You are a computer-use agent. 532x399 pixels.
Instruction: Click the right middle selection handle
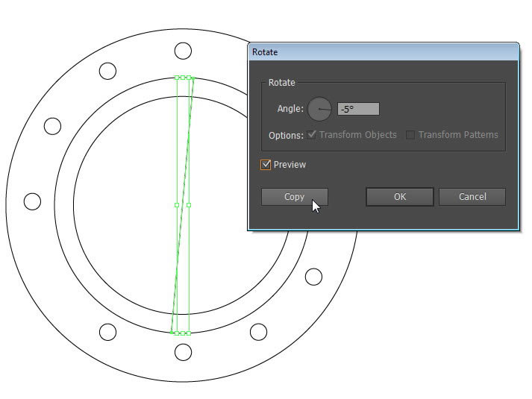click(189, 205)
